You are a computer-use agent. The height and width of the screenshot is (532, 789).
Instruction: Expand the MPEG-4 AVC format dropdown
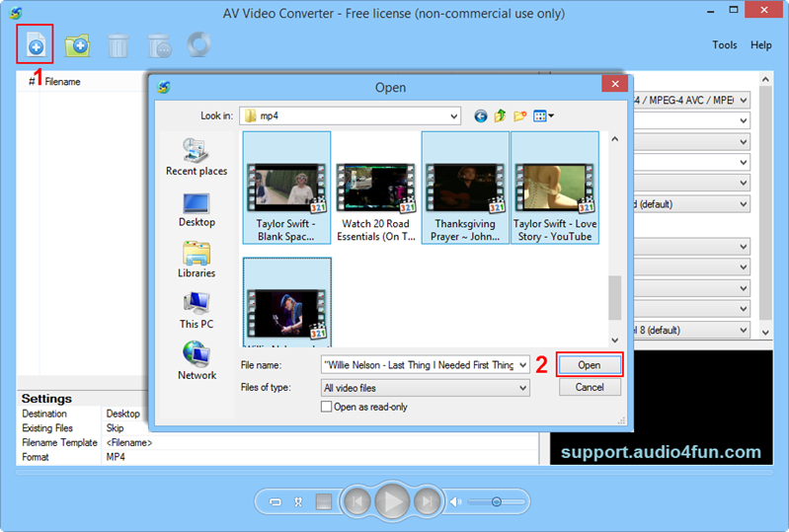[x=744, y=100]
